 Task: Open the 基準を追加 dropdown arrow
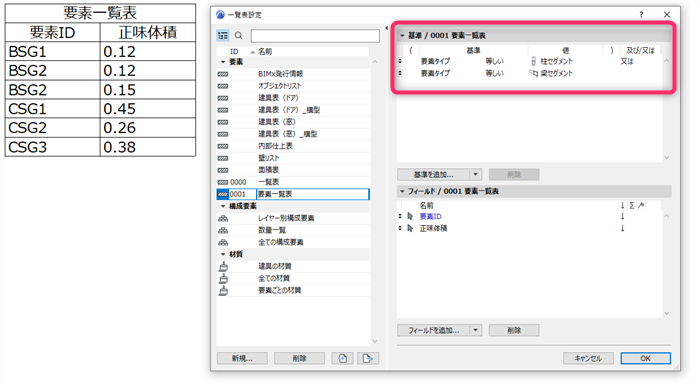(475, 175)
